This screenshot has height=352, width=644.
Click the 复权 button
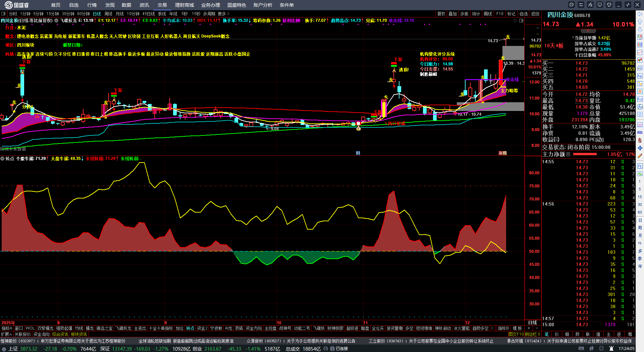pos(441,14)
